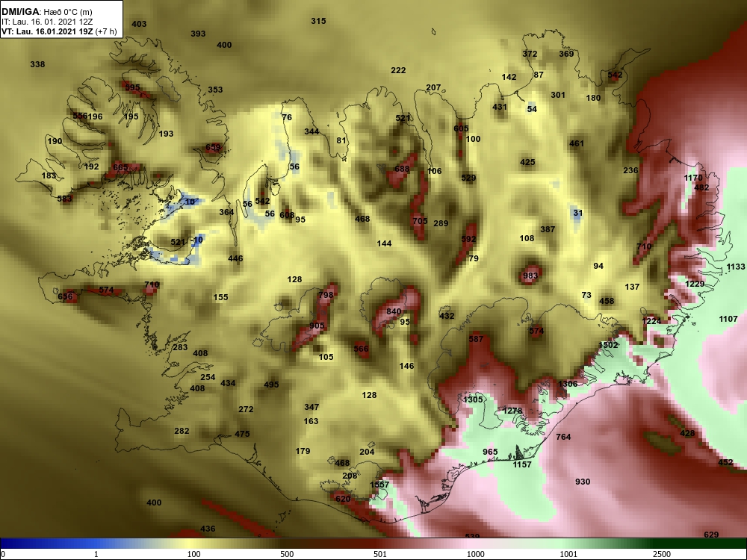Viewport: 747px width, 560px height.
Task: Click the valid time line 'VT: Lau. 16.01.2021 19Z'
Action: coord(48,31)
